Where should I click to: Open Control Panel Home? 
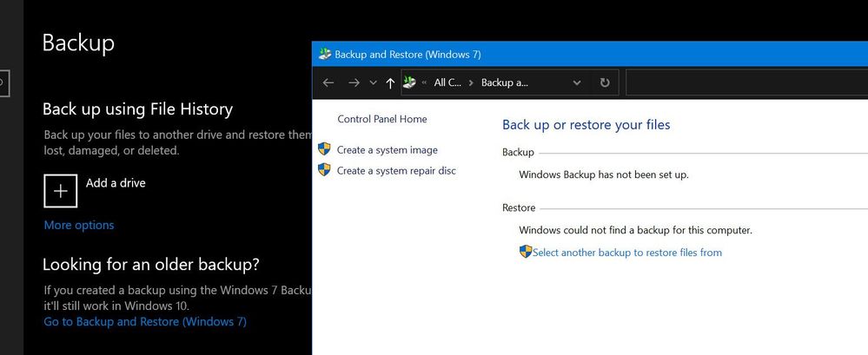[x=382, y=119]
